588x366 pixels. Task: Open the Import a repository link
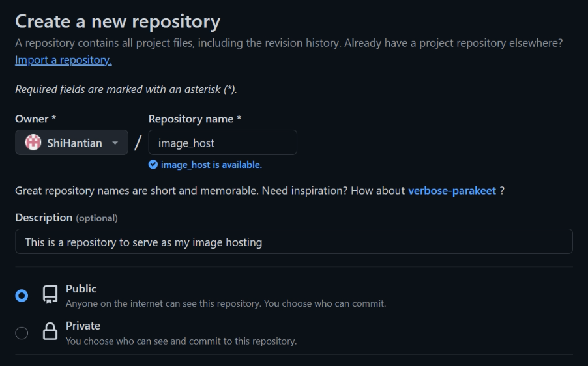point(63,60)
